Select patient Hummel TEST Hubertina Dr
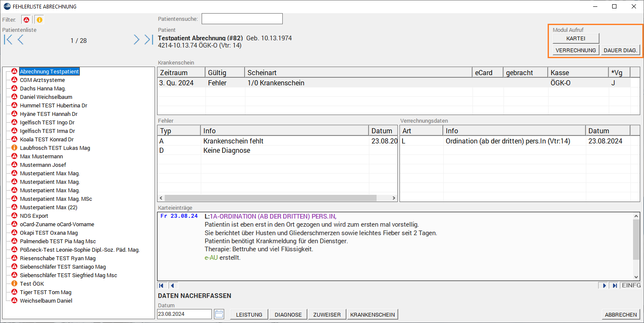The width and height of the screenshot is (644, 323). [x=53, y=106]
